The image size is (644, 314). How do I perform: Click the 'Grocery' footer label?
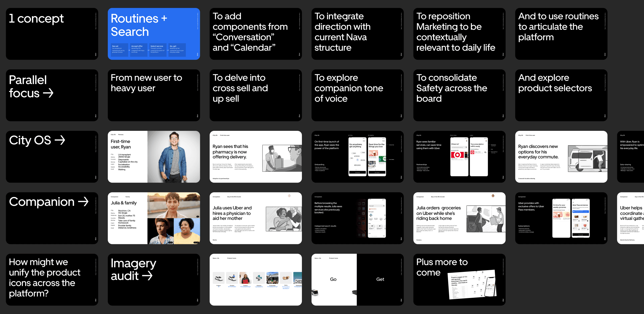pos(419,240)
